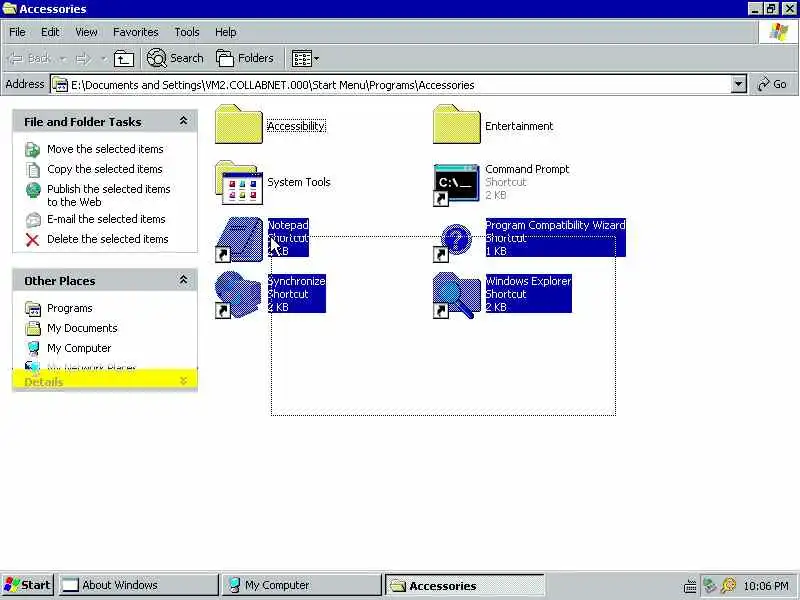Collapse the Other Places panel
The height and width of the screenshot is (600, 800).
coord(183,280)
